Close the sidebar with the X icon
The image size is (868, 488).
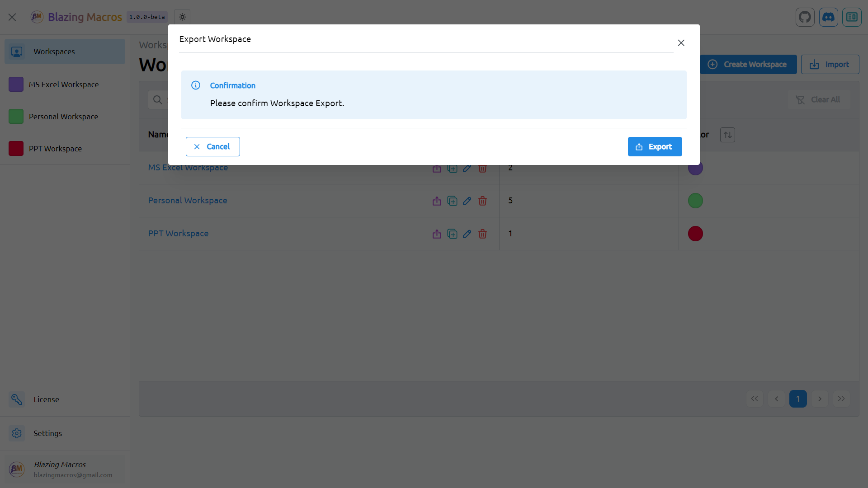(x=12, y=17)
